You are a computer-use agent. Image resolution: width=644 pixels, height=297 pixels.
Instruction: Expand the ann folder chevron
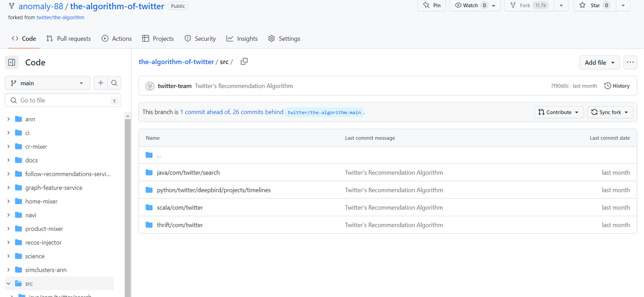click(x=9, y=119)
